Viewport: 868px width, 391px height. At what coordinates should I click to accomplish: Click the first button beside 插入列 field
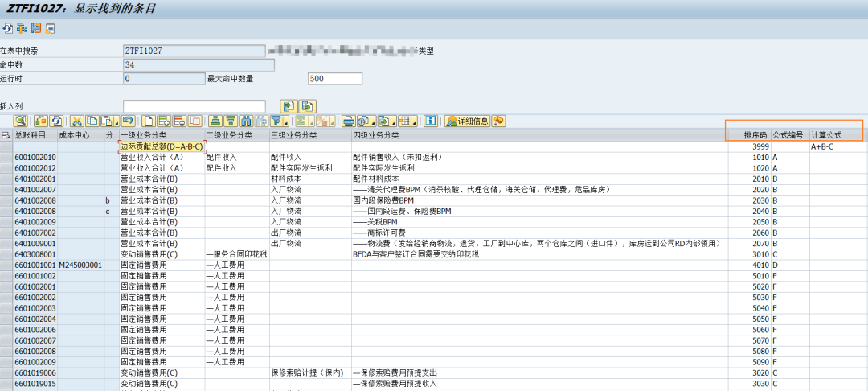[x=289, y=106]
